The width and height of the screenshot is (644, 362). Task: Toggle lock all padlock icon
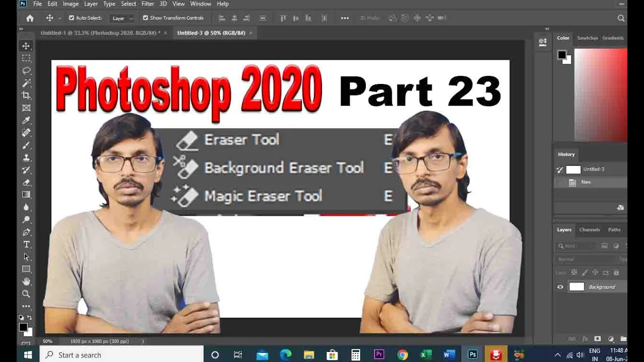[616, 273]
